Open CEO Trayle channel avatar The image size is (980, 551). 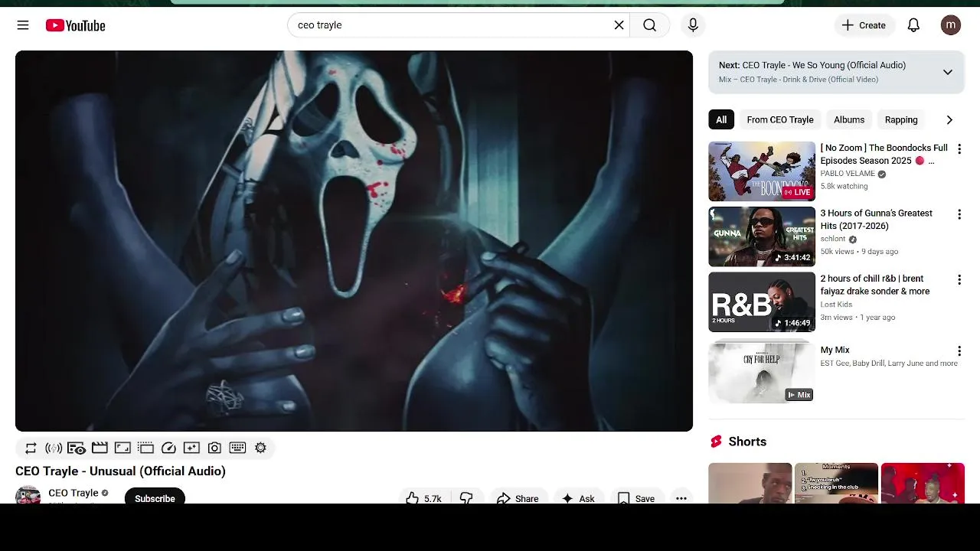28,495
